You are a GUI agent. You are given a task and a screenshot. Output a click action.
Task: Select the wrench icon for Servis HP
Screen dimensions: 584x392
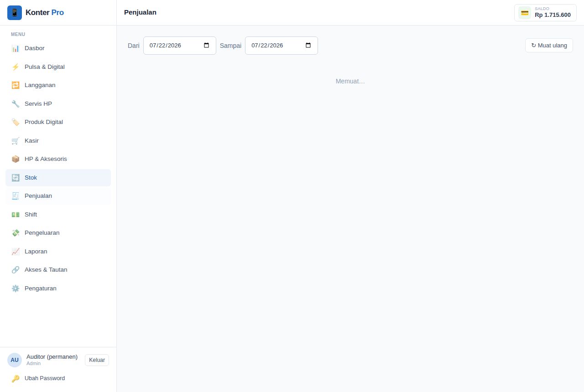pyautogui.click(x=16, y=104)
